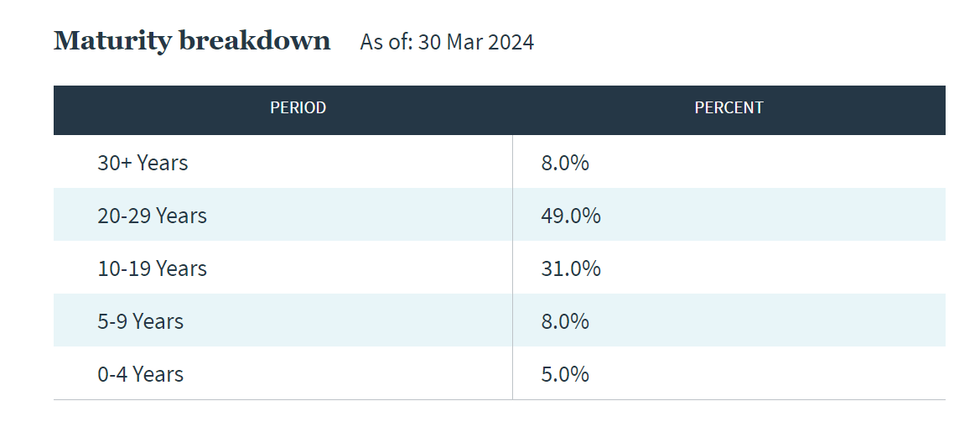The width and height of the screenshot is (980, 427).
Task: Click the 8.0% value for 30+ Years
Action: [x=564, y=163]
